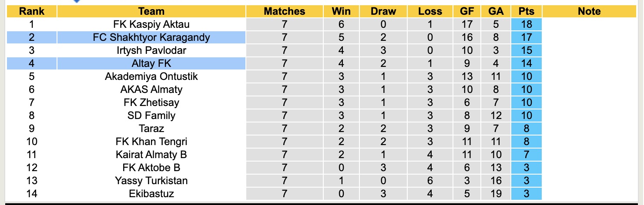The height and width of the screenshot is (205, 644).
Task: Open Kairat Almaty B team link
Action: point(151,155)
